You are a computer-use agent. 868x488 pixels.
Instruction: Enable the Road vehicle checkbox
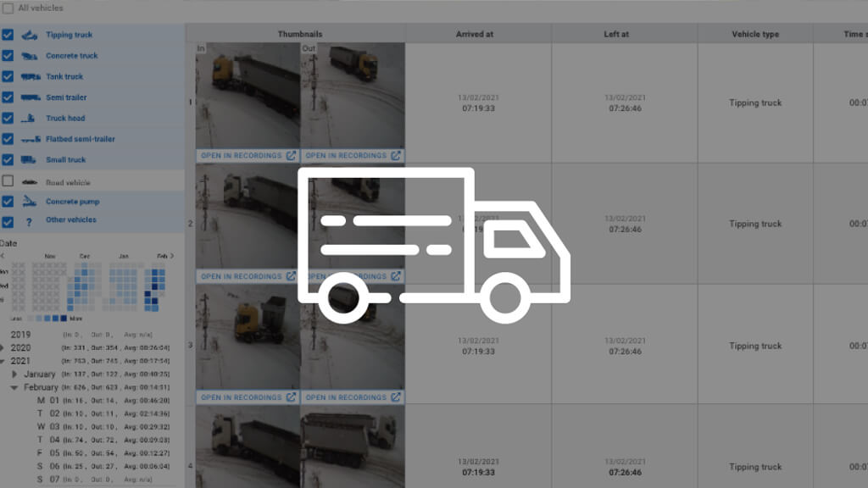coord(8,181)
